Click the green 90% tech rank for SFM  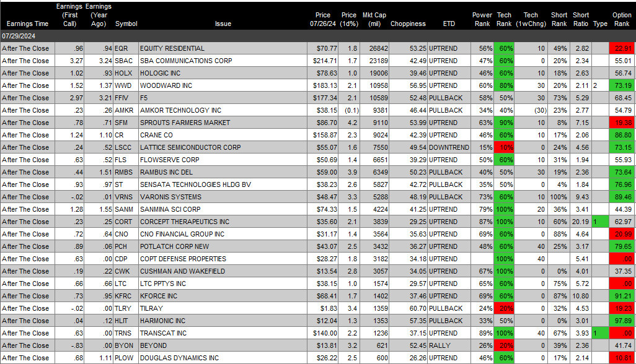tap(504, 123)
